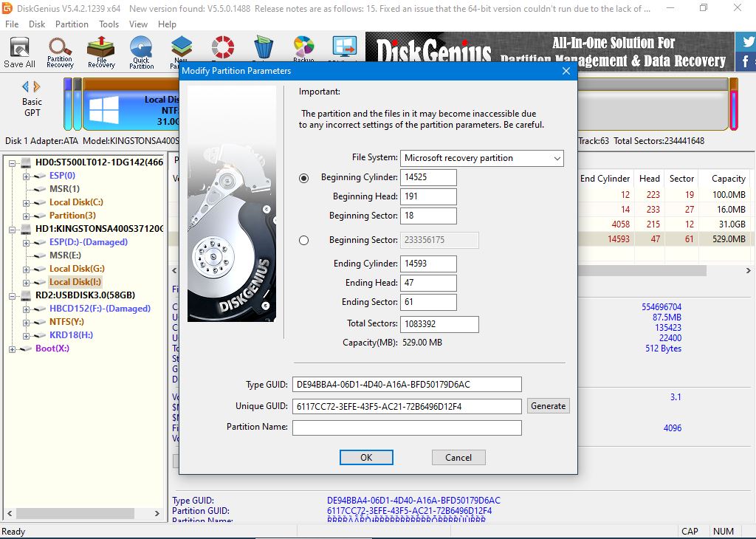Viewport: 756px width, 539px height.
Task: Click the colorful Backup Partition icon
Action: (x=303, y=47)
